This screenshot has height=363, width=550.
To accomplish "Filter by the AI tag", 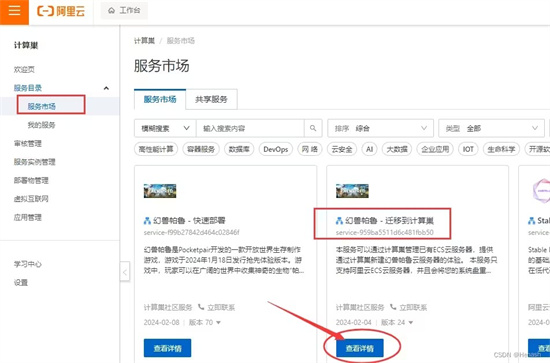I will 369,149.
